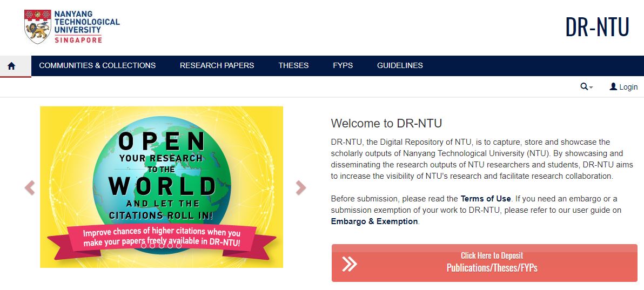The height and width of the screenshot is (290, 644).
Task: Click the DR-NTU site title
Action: (x=597, y=28)
